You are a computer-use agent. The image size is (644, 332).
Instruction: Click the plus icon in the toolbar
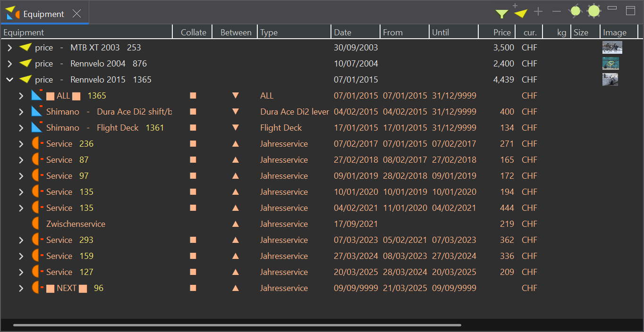click(538, 11)
